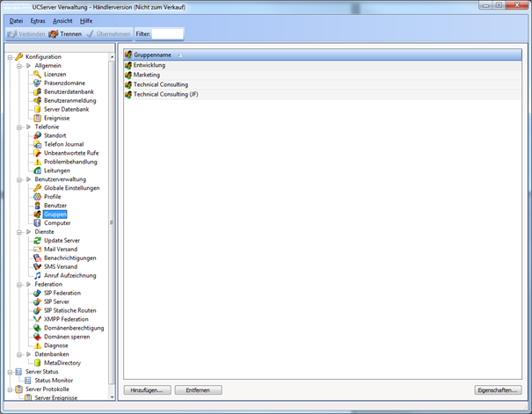Click the Computer icon in tree

[37, 223]
